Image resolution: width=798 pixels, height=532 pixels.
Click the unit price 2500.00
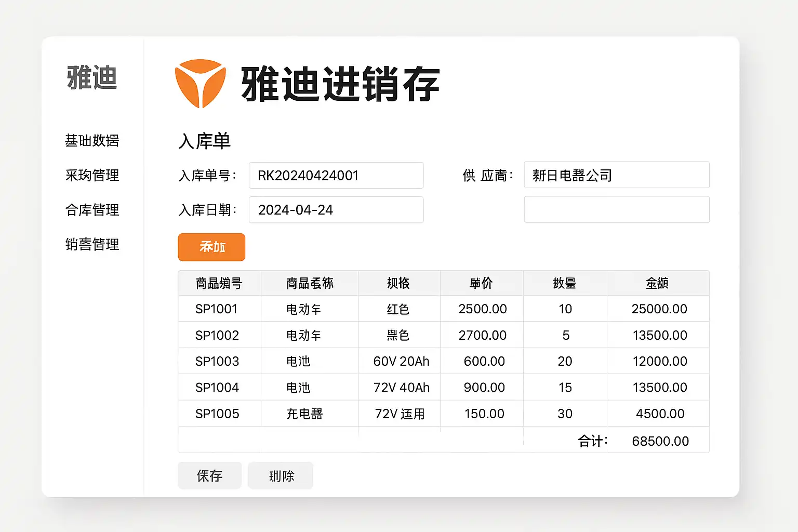pyautogui.click(x=483, y=309)
